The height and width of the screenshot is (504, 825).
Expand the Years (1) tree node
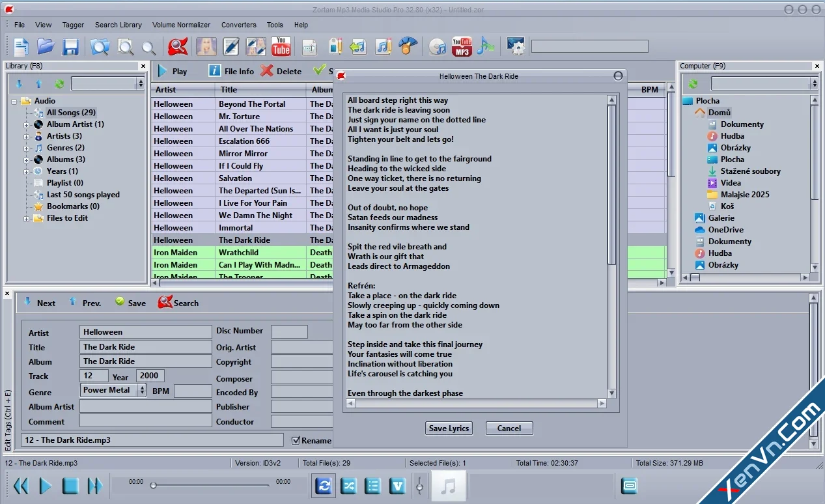tap(27, 171)
